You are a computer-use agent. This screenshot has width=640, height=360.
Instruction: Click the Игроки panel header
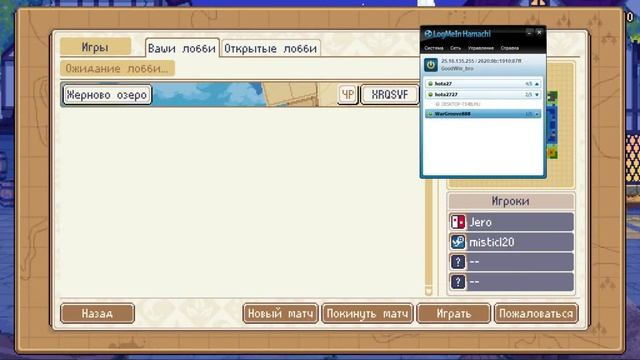(511, 201)
